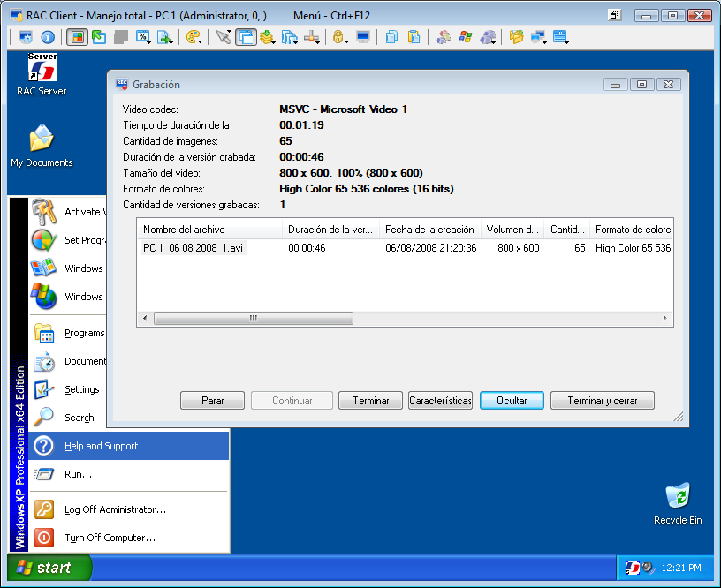Sort by Nombre del archivo column header
This screenshot has height=588, width=721.
209,229
